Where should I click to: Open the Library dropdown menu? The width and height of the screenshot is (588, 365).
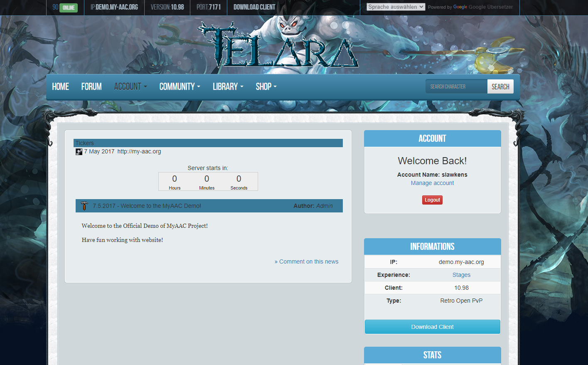(x=228, y=86)
